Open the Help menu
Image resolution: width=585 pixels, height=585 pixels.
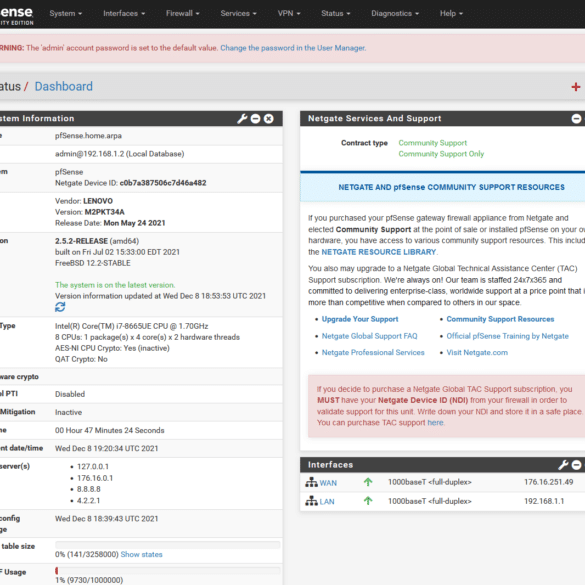click(x=451, y=13)
